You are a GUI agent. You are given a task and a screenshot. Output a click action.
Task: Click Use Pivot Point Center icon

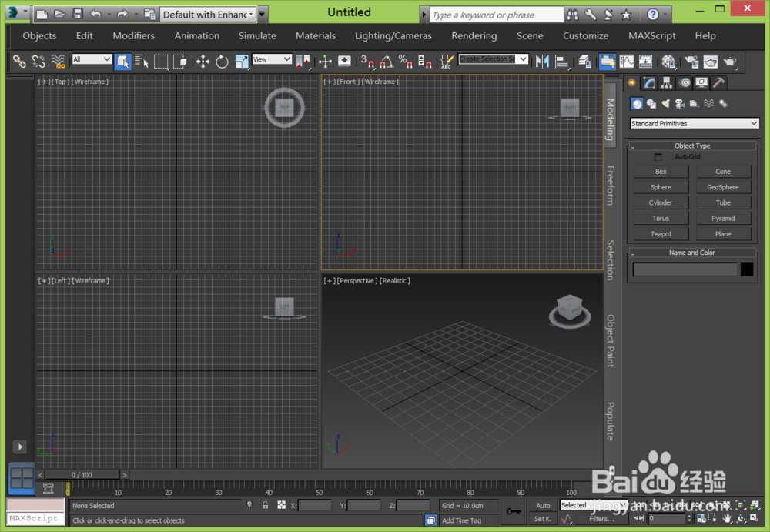(x=303, y=62)
